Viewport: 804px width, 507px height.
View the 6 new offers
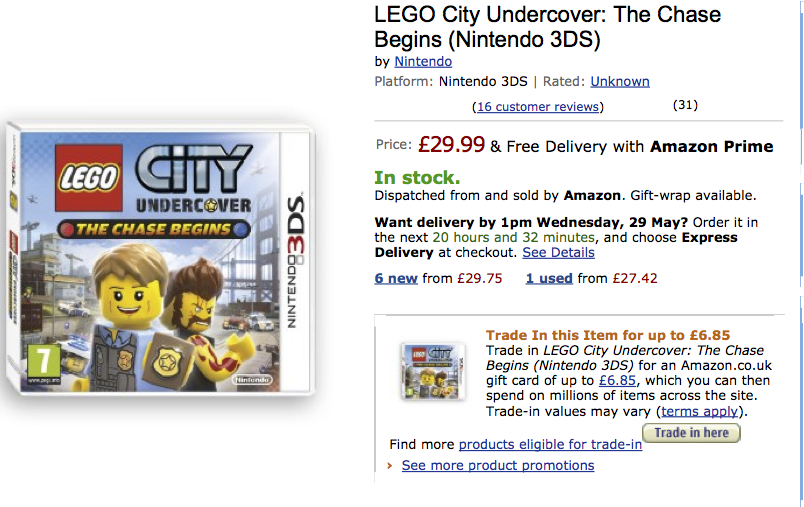(x=396, y=278)
